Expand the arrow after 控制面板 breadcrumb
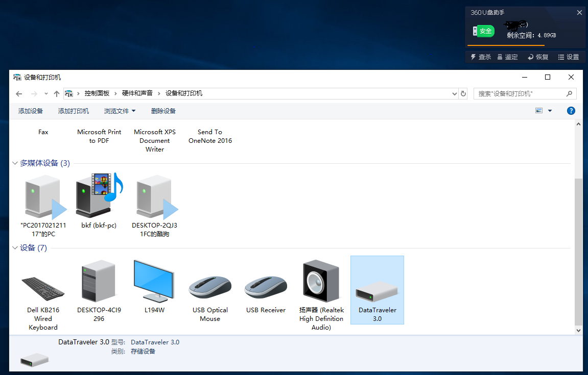This screenshot has height=375, width=588. tap(115, 94)
